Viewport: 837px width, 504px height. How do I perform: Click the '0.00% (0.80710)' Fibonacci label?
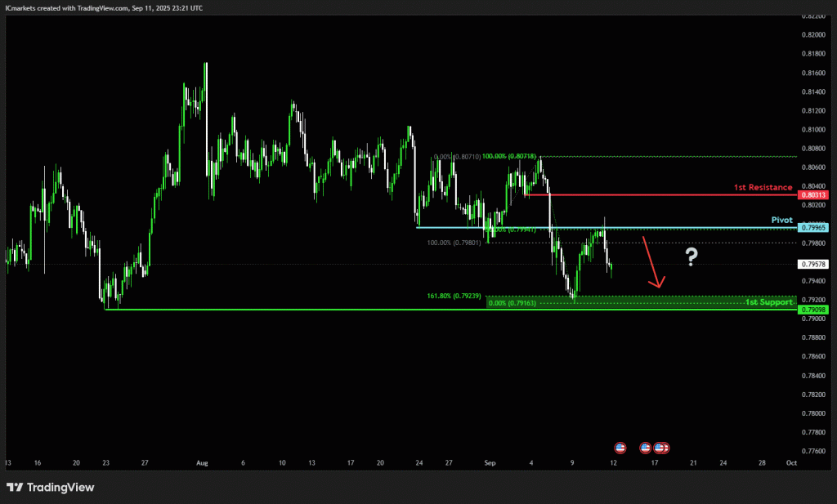click(457, 157)
